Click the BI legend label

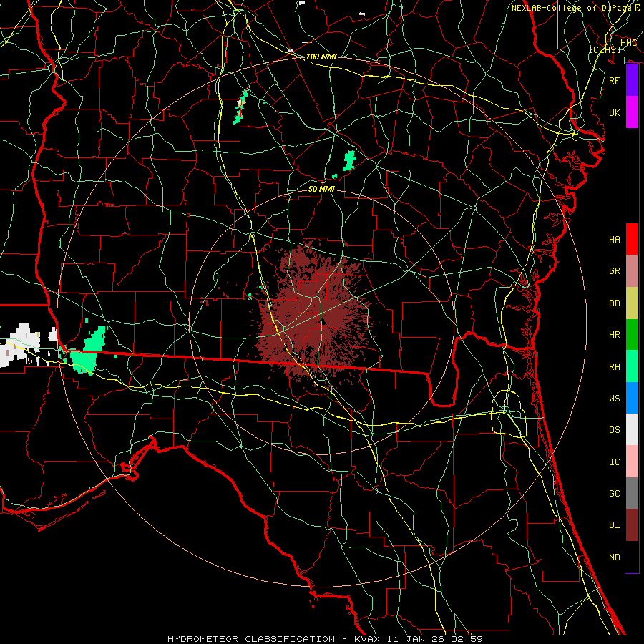[x=614, y=525]
